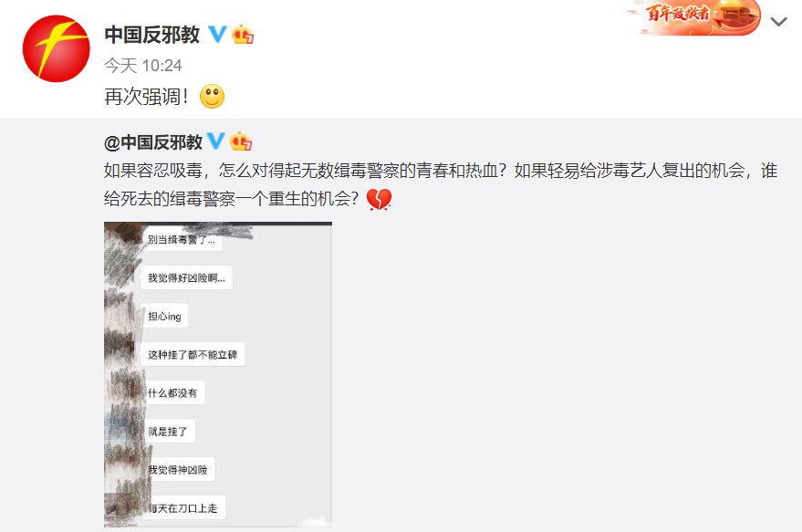The image size is (802, 532).
Task: Click the crown membership icon beside poster name
Action: [x=243, y=35]
